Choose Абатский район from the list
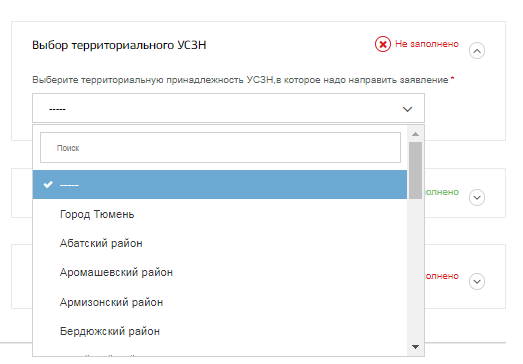Image resolution: width=523 pixels, height=364 pixels. coord(219,243)
